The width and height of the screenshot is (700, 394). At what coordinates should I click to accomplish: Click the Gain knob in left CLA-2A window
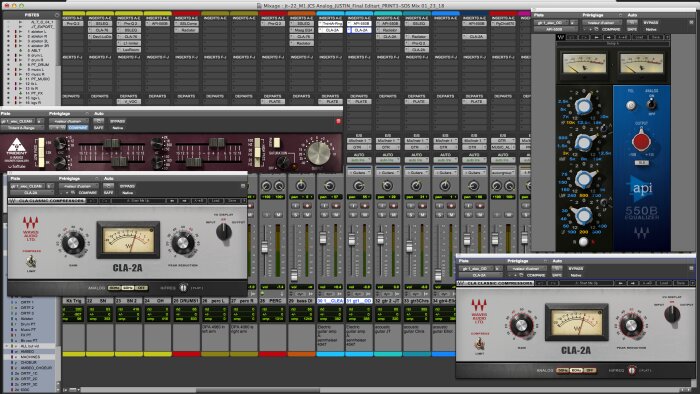point(72,243)
